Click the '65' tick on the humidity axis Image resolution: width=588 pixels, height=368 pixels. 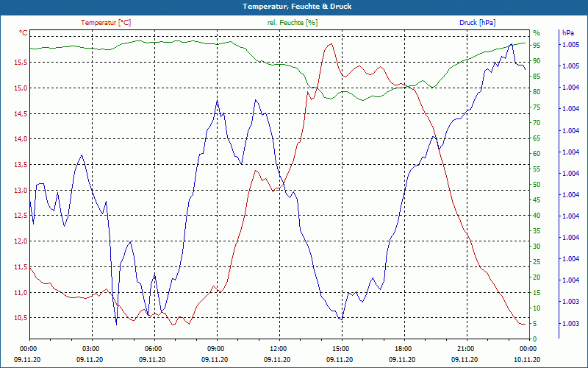537,138
